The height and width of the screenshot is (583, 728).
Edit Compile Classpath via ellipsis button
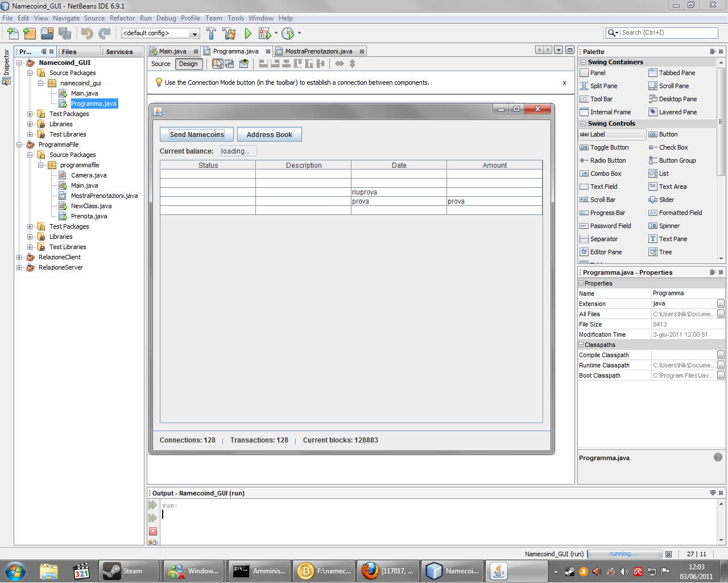pyautogui.click(x=721, y=355)
